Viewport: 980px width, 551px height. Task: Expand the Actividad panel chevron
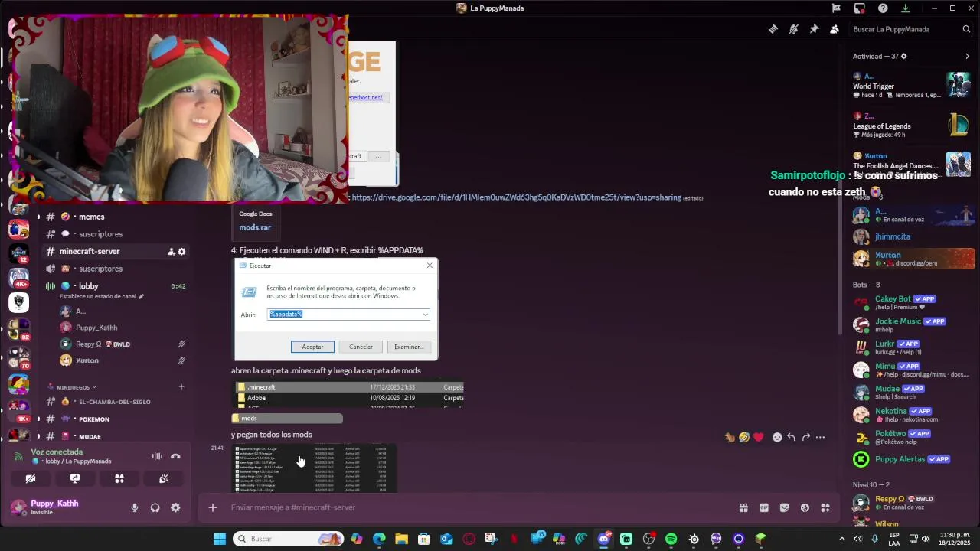967,56
